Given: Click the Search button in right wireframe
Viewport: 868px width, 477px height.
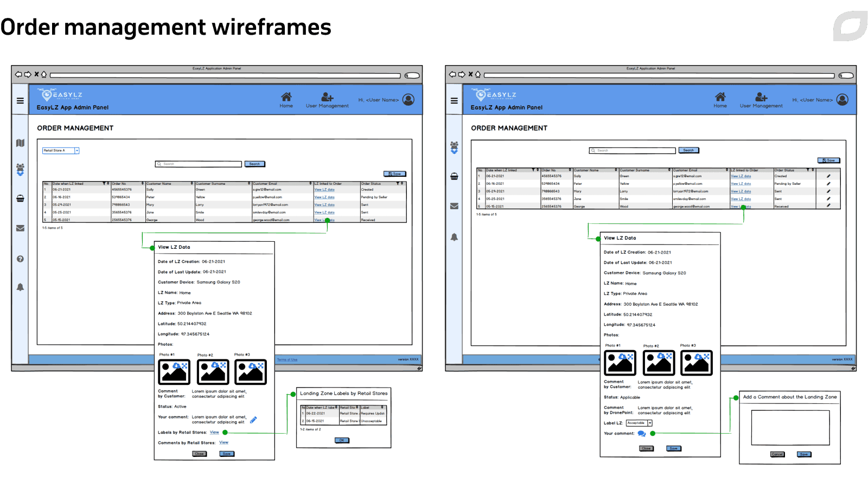Looking at the screenshot, I should (x=688, y=150).
